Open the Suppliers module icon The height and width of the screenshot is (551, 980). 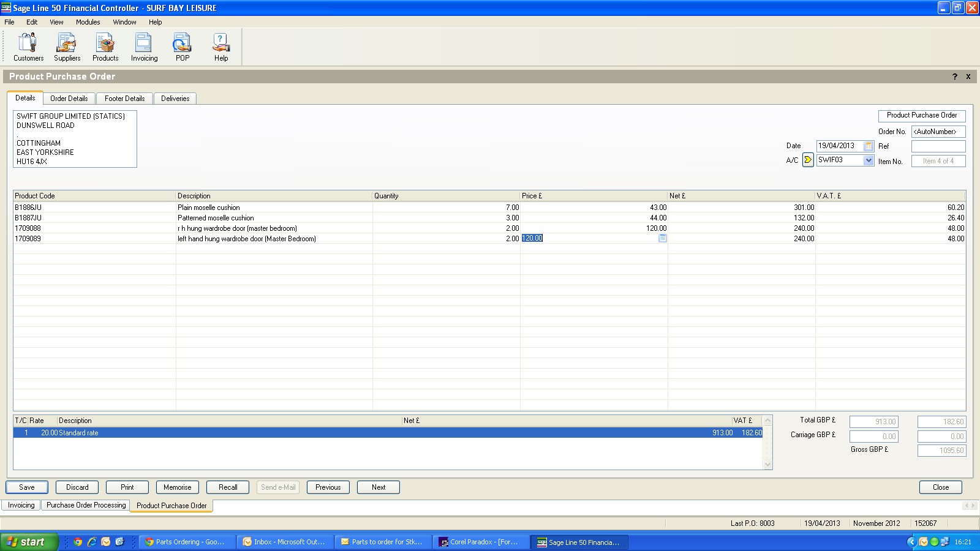click(x=67, y=47)
